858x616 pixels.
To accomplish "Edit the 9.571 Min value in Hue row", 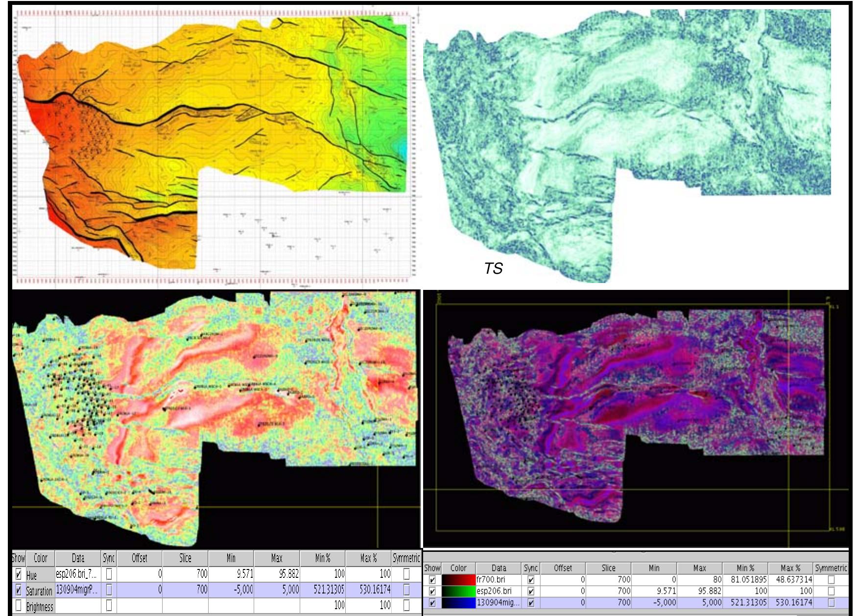I will (231, 574).
